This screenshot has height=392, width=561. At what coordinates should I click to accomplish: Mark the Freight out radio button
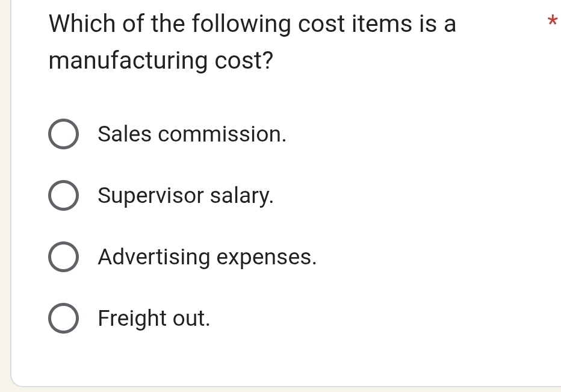point(63,319)
